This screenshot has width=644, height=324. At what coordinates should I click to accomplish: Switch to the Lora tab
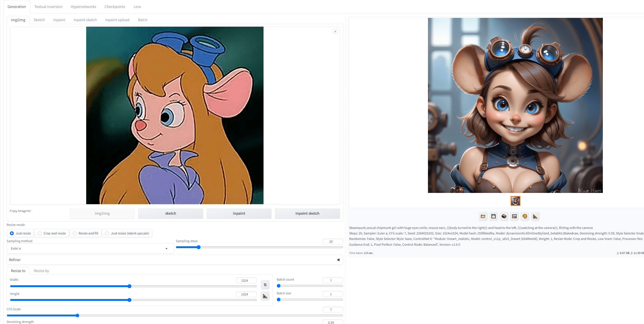137,7
